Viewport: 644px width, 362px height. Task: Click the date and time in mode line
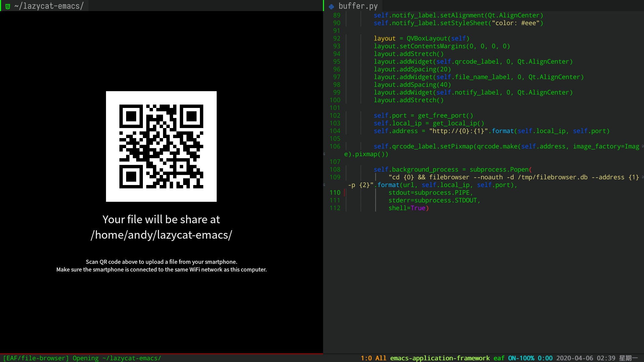(x=586, y=358)
